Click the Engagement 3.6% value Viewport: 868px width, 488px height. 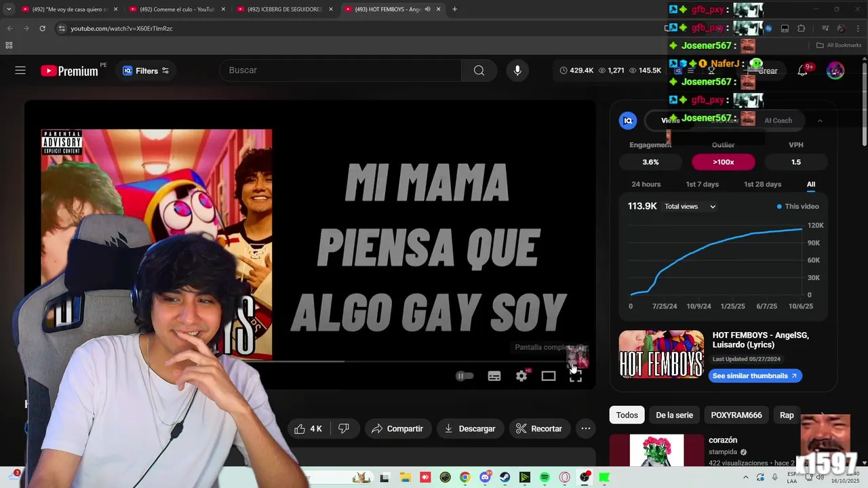pyautogui.click(x=650, y=162)
